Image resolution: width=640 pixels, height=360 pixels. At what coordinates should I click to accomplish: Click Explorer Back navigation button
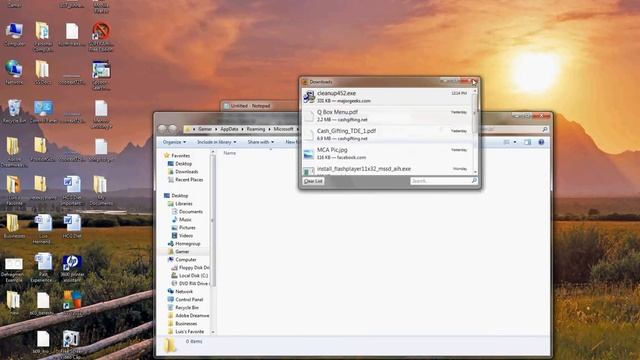pyautogui.click(x=162, y=129)
